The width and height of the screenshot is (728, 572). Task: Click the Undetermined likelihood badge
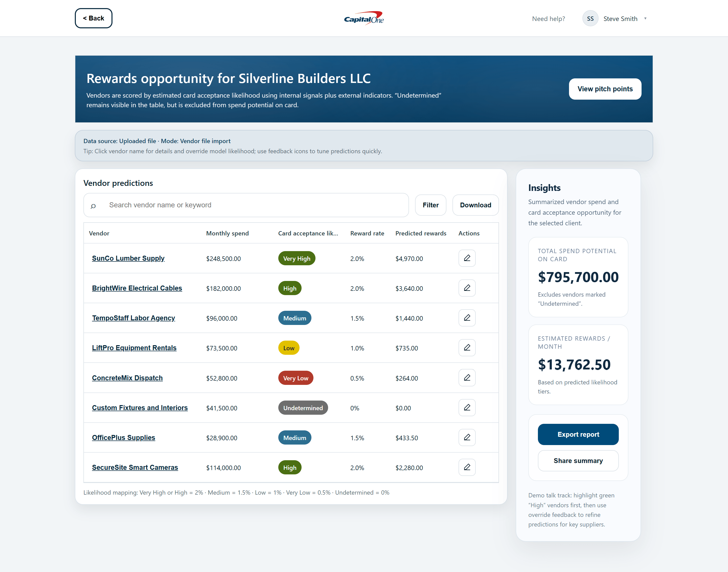303,408
